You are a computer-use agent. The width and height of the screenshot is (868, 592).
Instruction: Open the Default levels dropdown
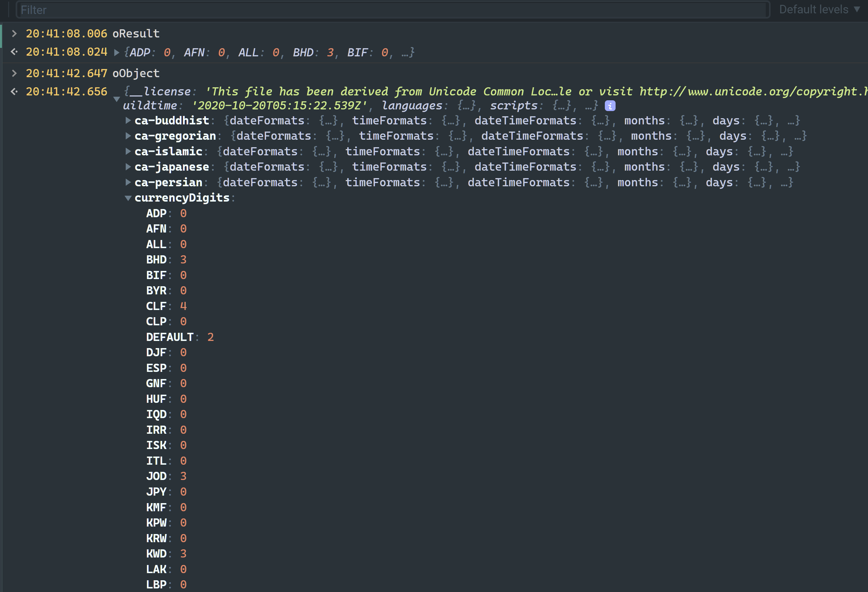[819, 9]
